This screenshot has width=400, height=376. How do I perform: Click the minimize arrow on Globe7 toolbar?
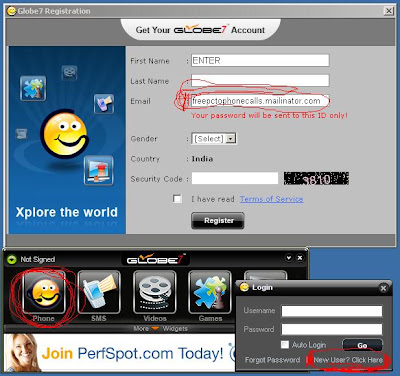click(289, 258)
